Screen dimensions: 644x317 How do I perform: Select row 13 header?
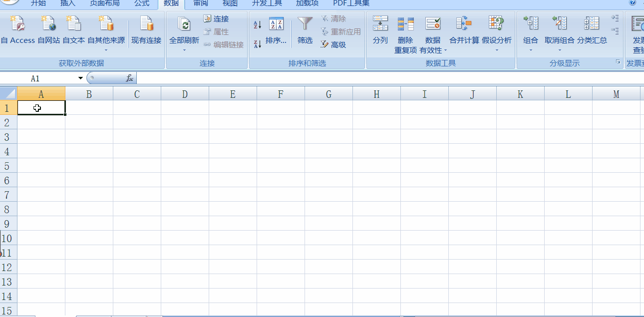[8, 282]
